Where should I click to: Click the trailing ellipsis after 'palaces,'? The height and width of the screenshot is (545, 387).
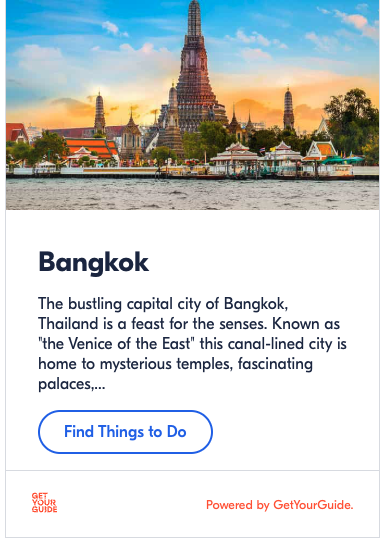99,384
